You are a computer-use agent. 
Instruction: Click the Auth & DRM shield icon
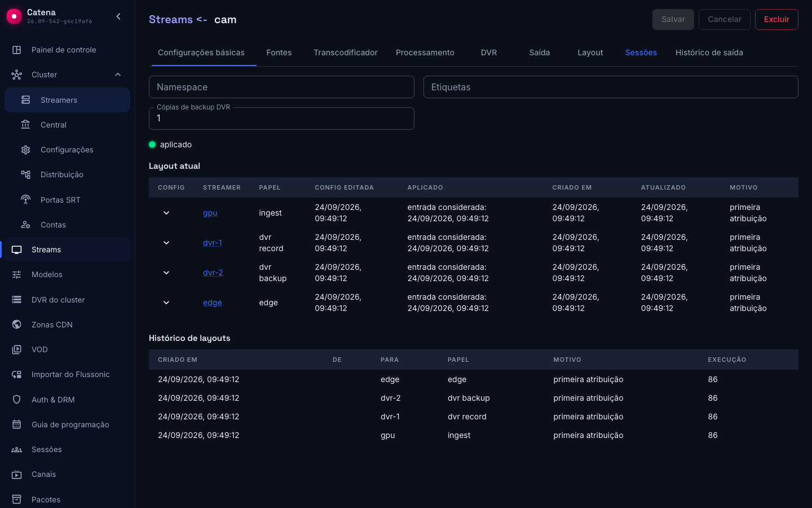coord(17,400)
